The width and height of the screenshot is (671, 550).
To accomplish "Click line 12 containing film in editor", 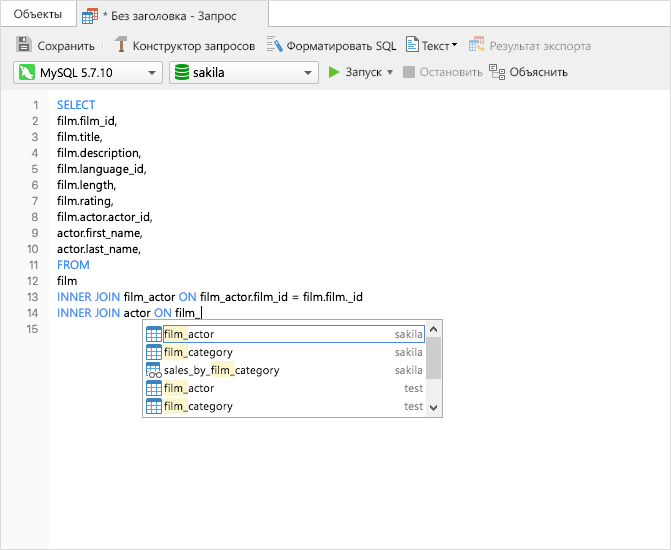I will click(67, 281).
